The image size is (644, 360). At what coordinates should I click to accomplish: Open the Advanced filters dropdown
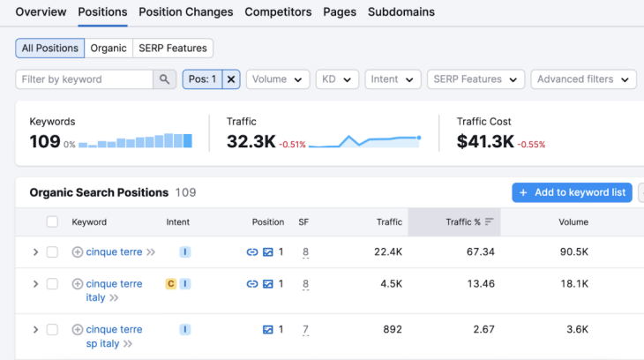[583, 79]
